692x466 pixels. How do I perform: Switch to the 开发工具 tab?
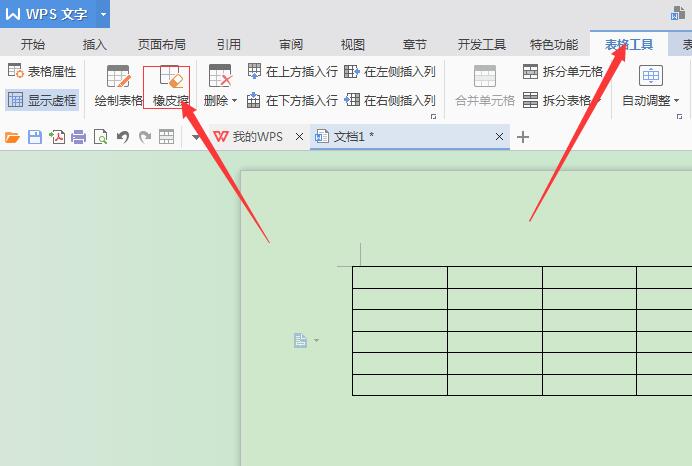pyautogui.click(x=481, y=45)
